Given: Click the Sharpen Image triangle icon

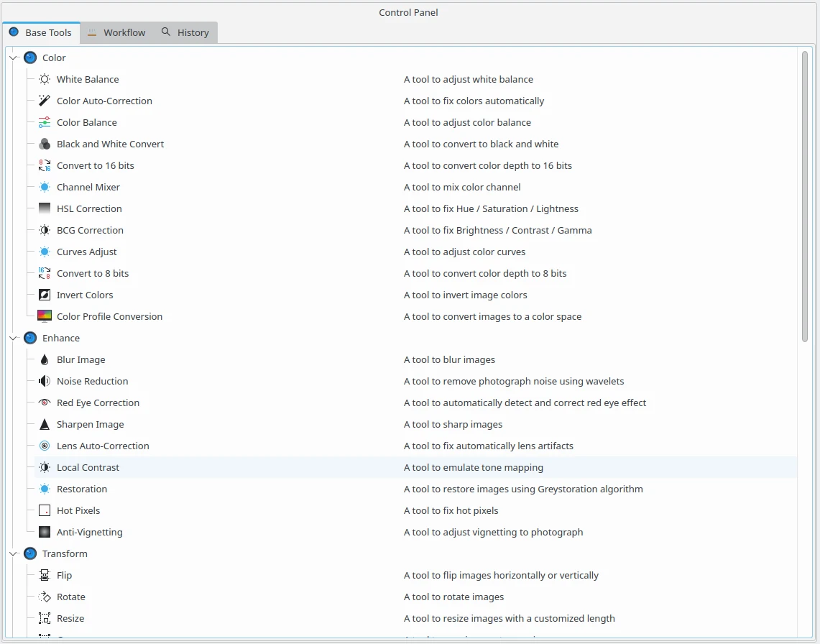Looking at the screenshot, I should point(45,424).
